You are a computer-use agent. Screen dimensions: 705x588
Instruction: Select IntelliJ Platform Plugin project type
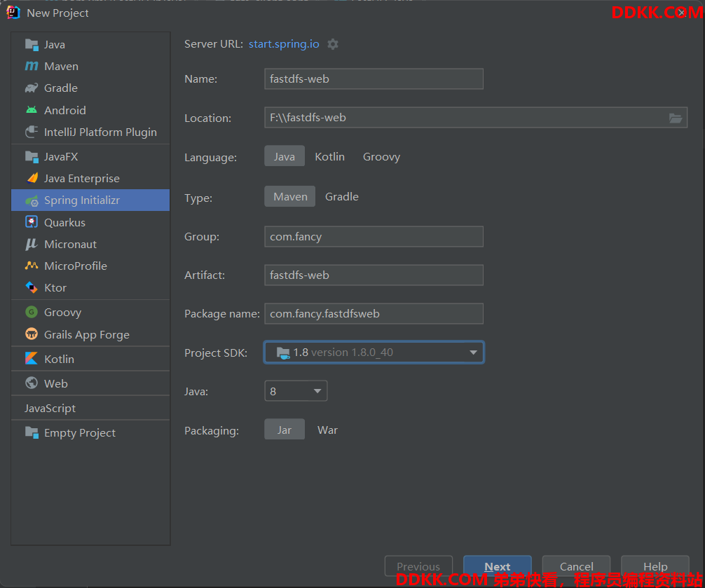90,132
